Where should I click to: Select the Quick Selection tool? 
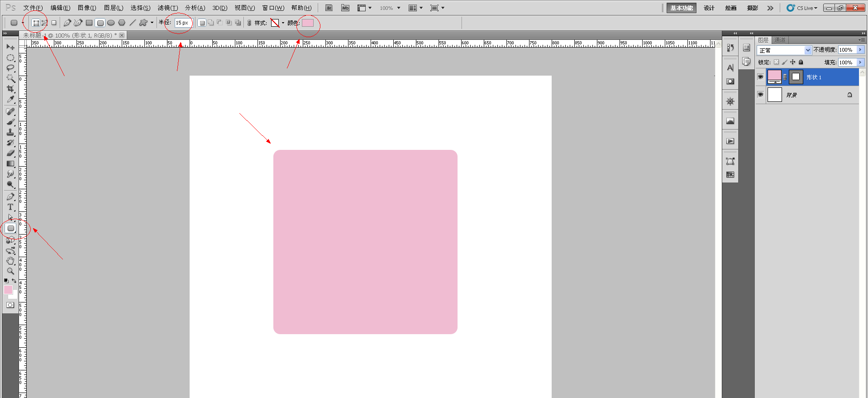pos(10,78)
